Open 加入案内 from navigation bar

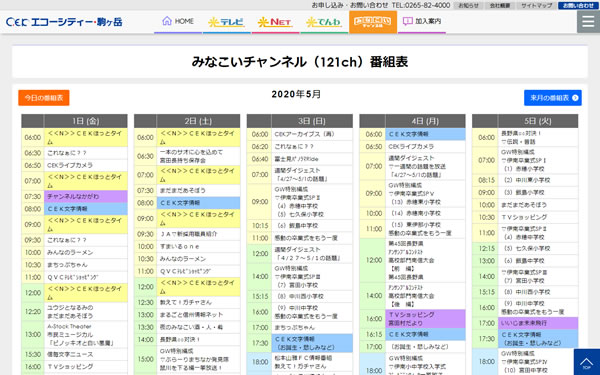pyautogui.click(x=422, y=21)
